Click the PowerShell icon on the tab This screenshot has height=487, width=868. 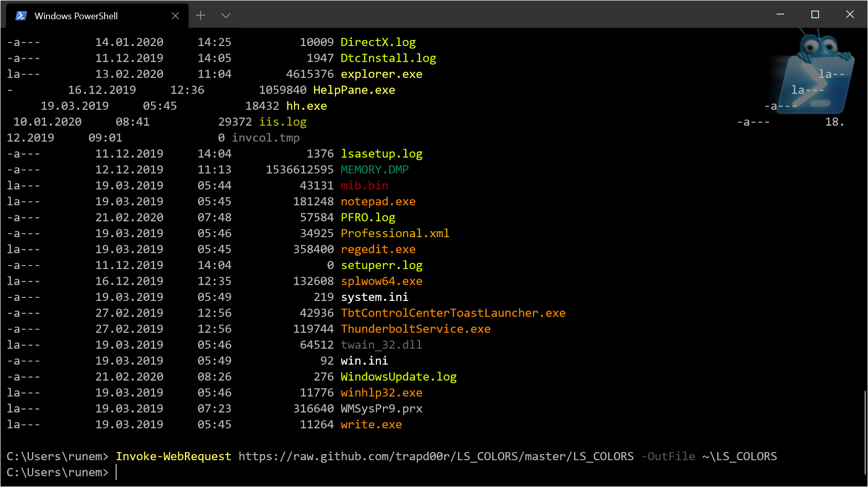(x=20, y=15)
